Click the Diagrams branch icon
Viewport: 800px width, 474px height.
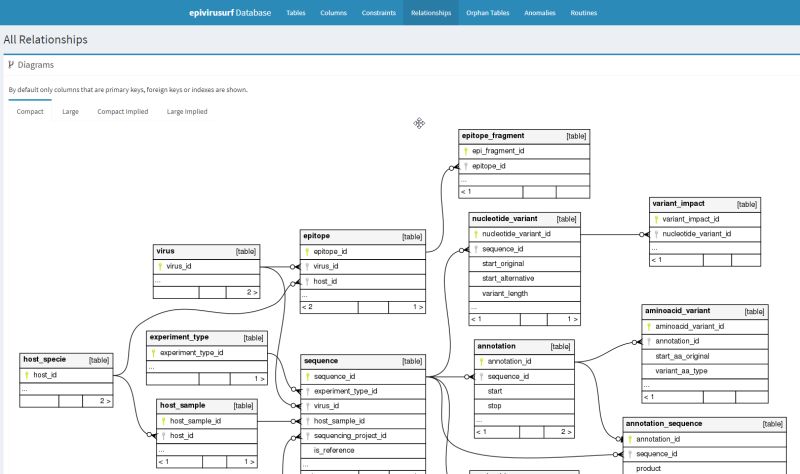coord(11,65)
